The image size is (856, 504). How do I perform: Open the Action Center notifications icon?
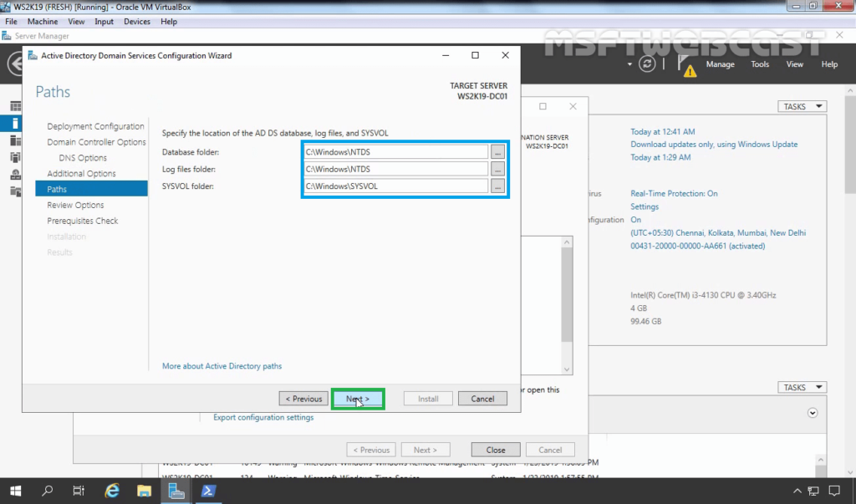coord(834,491)
